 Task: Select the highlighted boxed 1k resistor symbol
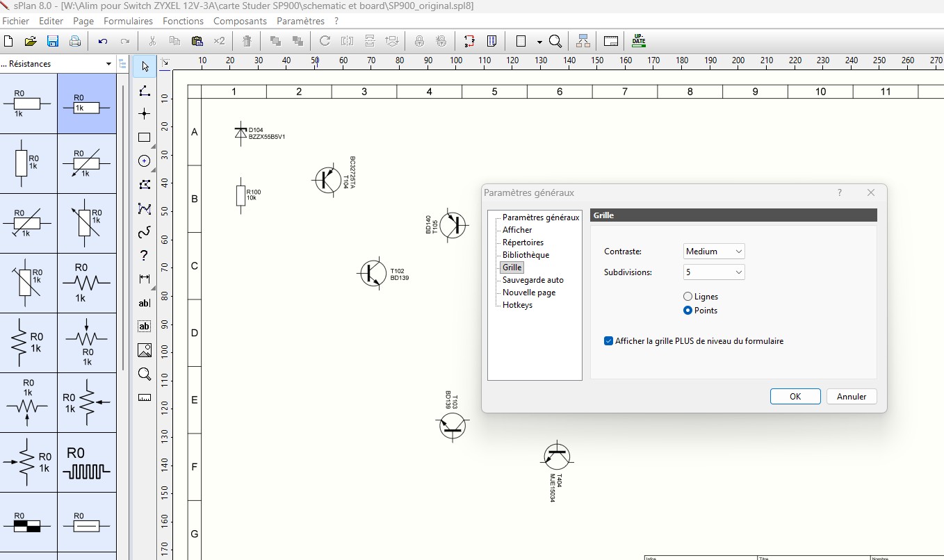[x=86, y=104]
